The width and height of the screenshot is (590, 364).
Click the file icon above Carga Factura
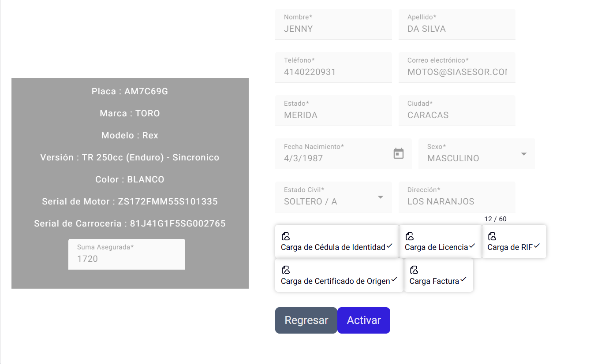tap(414, 270)
